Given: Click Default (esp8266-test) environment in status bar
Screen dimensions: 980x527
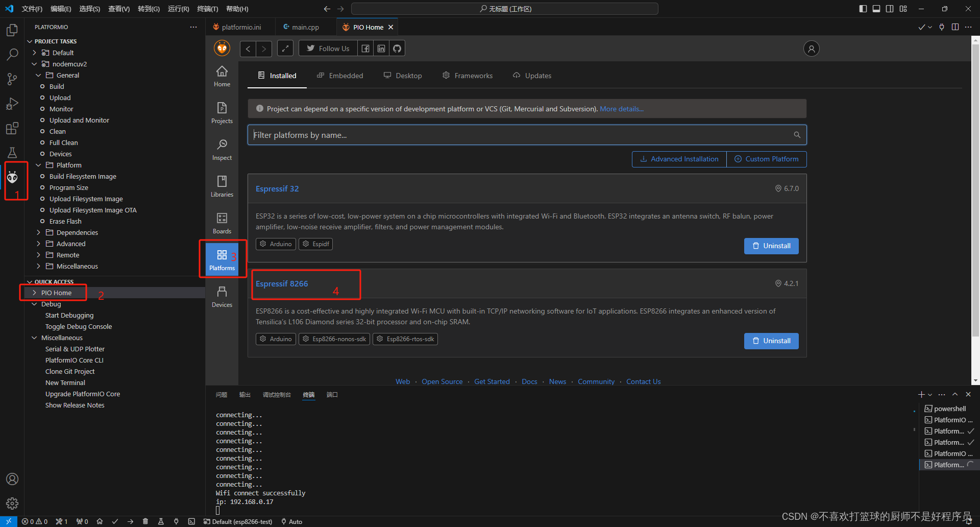Looking at the screenshot, I should [237, 521].
